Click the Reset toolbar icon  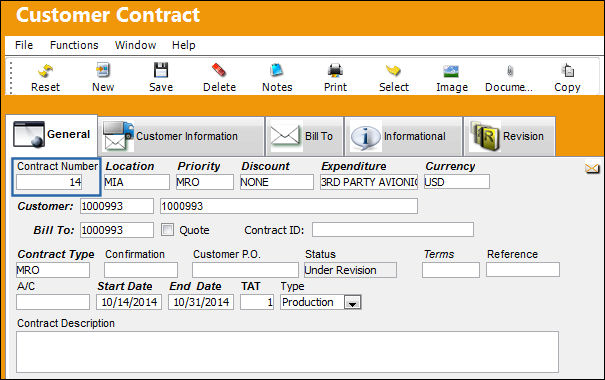point(46,71)
